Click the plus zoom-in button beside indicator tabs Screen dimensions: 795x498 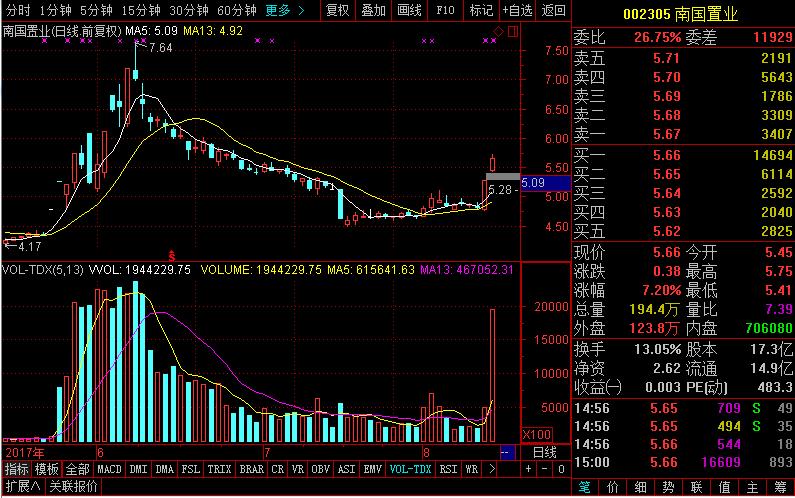[528, 469]
